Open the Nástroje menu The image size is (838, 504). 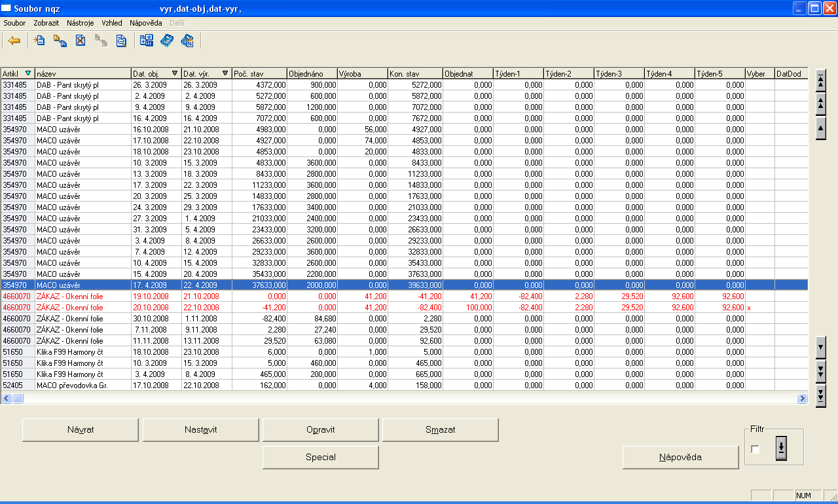81,23
